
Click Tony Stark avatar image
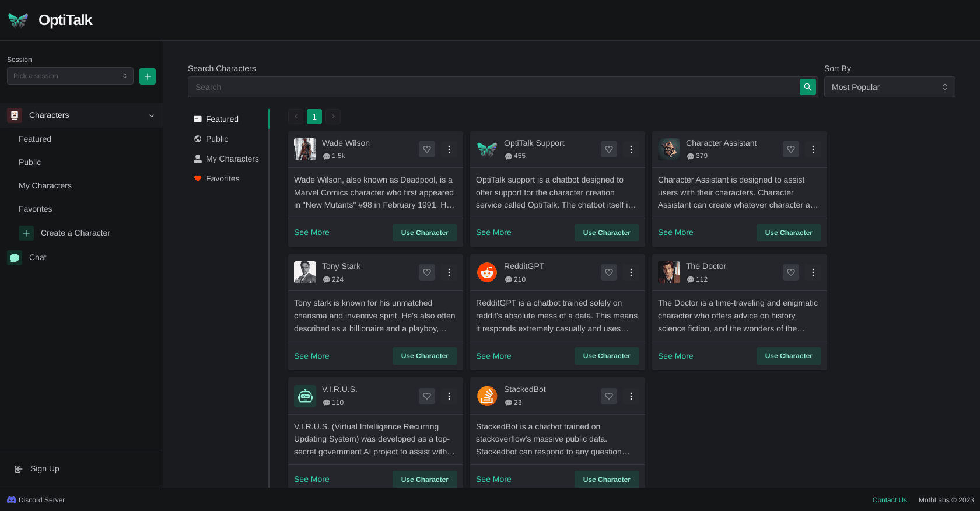pos(305,272)
